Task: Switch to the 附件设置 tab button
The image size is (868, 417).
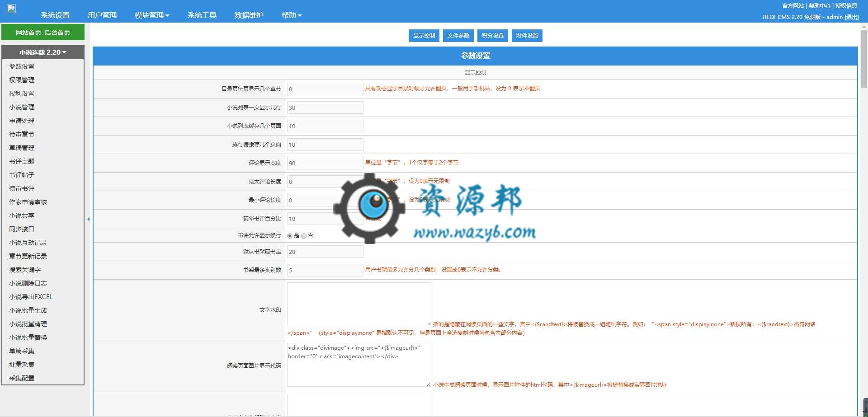Action: pos(527,36)
